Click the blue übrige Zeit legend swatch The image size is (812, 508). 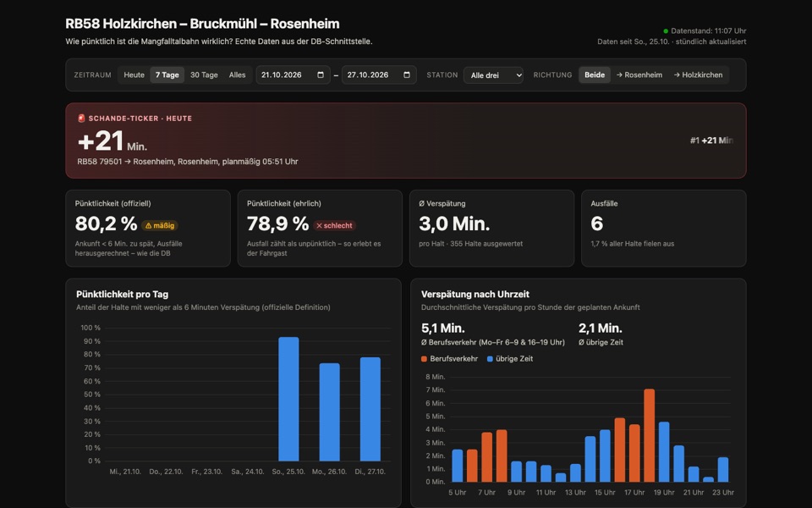pyautogui.click(x=490, y=359)
